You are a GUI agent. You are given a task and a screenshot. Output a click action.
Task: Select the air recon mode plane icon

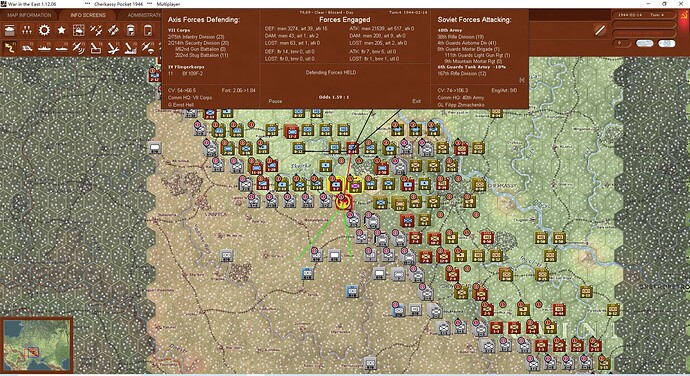tap(79, 47)
